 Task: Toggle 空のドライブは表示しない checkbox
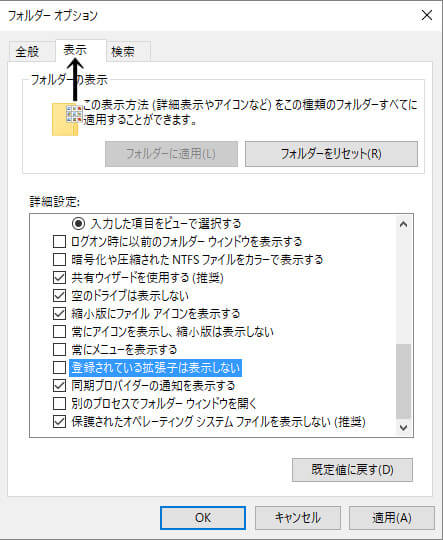(59, 295)
